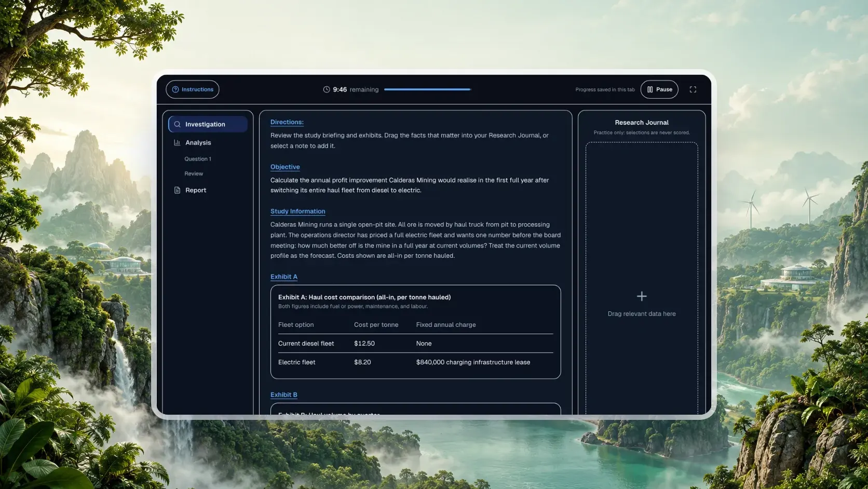Click the bar chart icon beside Analysis
The width and height of the screenshot is (868, 489).
tap(177, 142)
